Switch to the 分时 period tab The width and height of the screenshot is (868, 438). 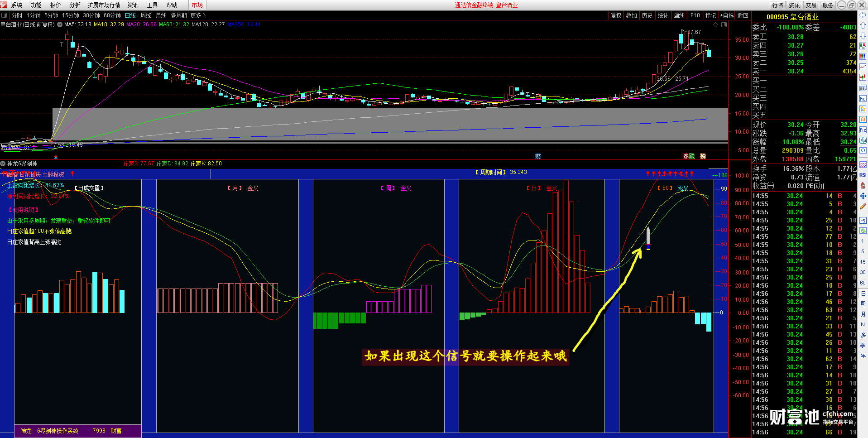17,15
